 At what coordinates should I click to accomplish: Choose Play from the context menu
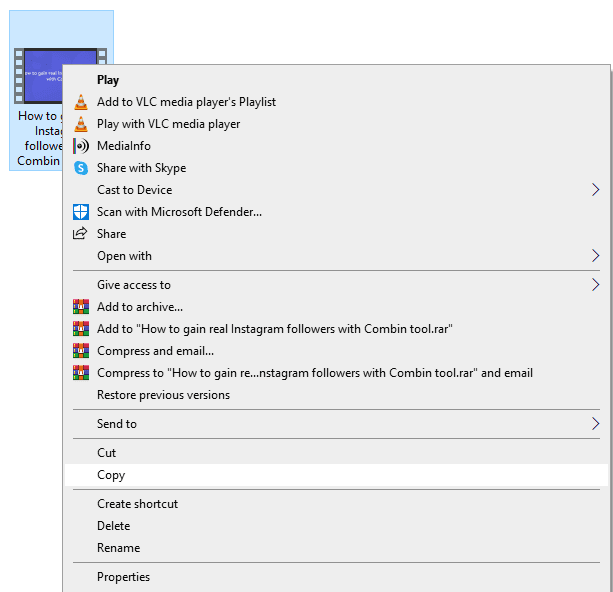336,80
